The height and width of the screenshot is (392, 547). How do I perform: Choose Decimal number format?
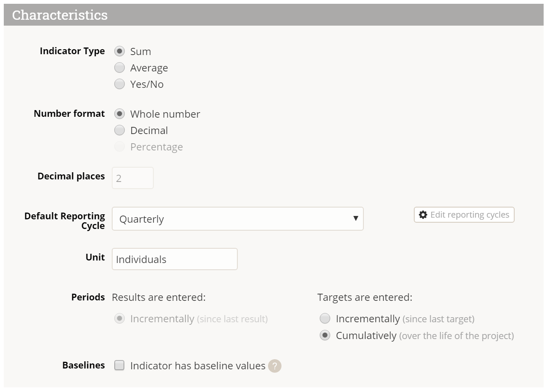(120, 130)
